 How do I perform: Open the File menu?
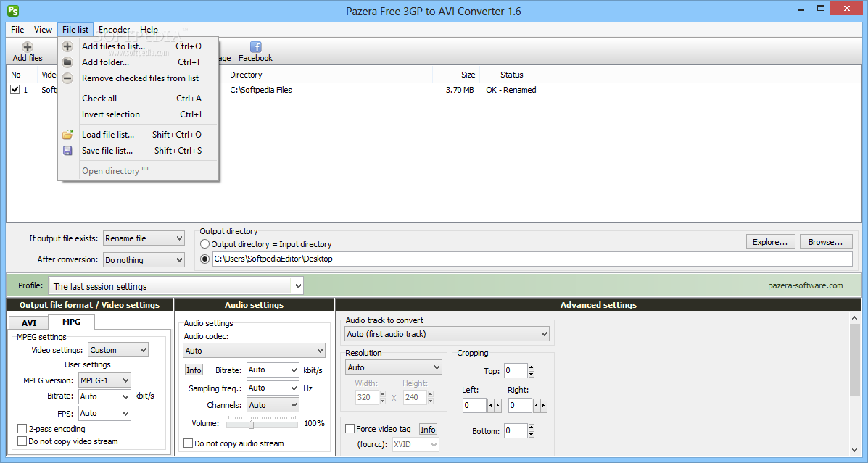coord(17,30)
